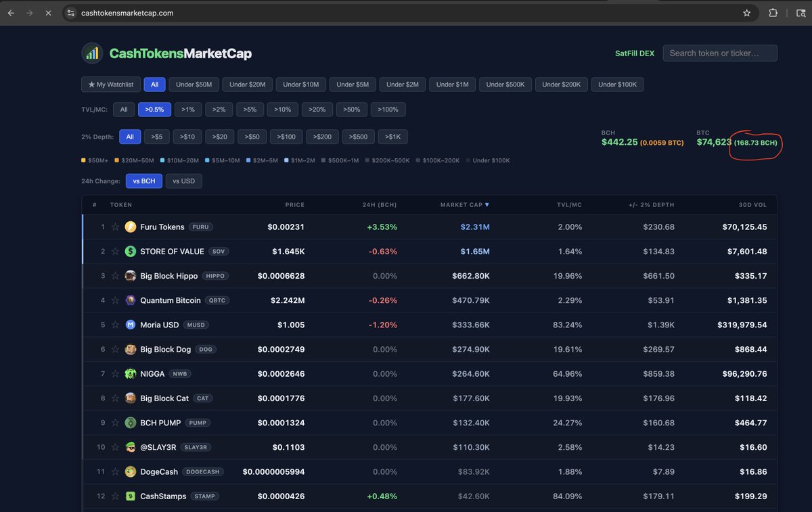Filter tokens Under $100K
Viewport: 812px width, 512px height.
tap(618, 85)
